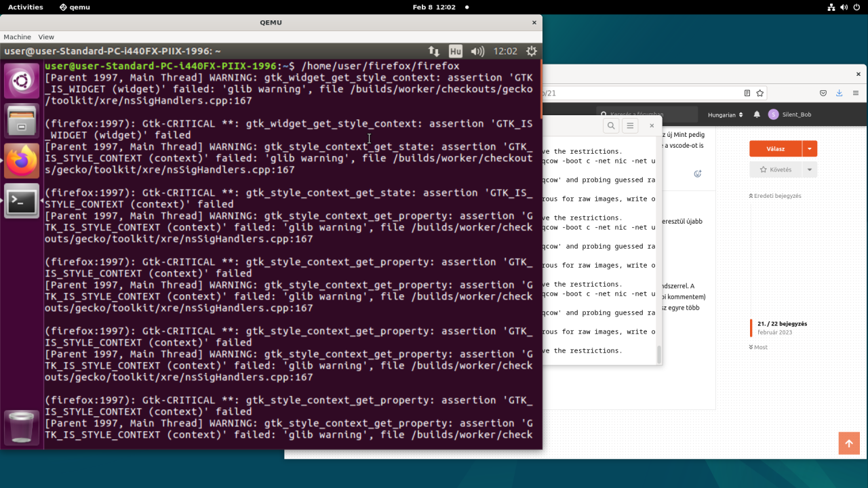
Task: Open the View menu in QEMU
Action: (46, 37)
